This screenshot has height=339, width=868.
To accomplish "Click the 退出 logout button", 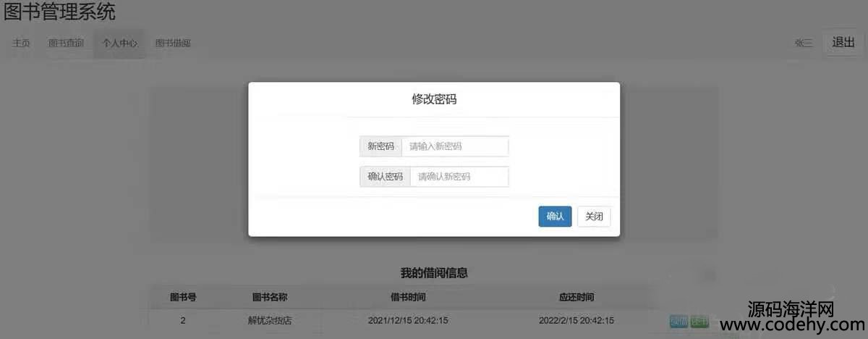I will 843,42.
